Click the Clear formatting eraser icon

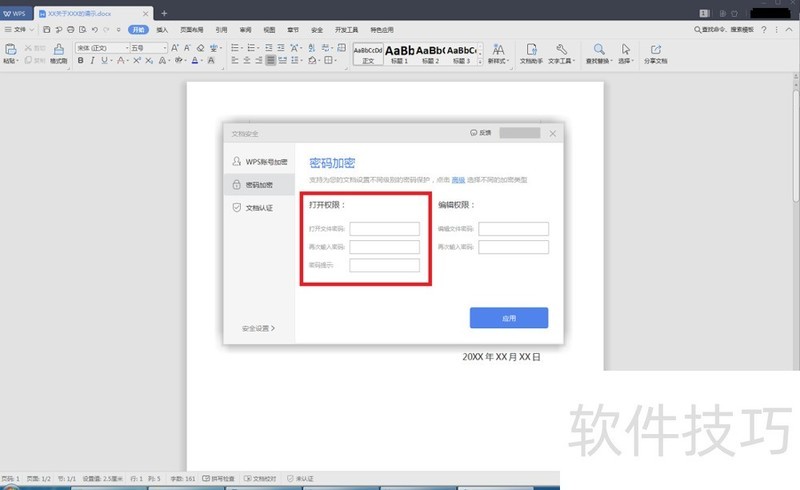click(200, 48)
